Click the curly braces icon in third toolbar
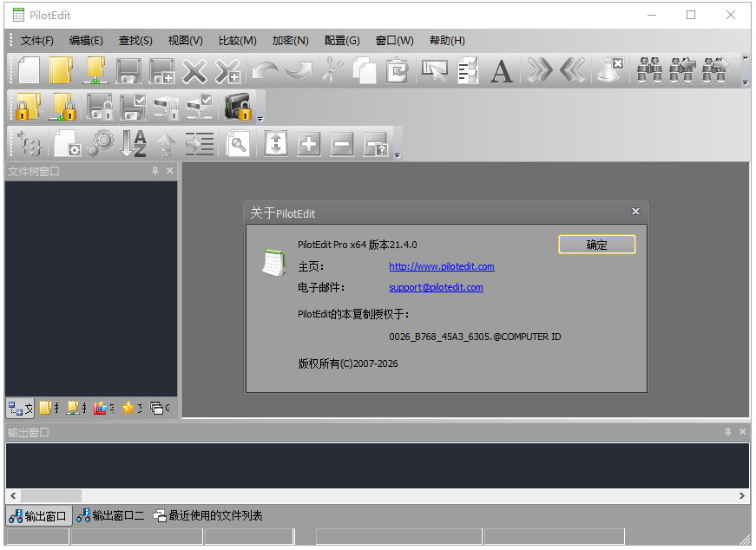Viewport: 756px width, 550px height. [x=30, y=144]
